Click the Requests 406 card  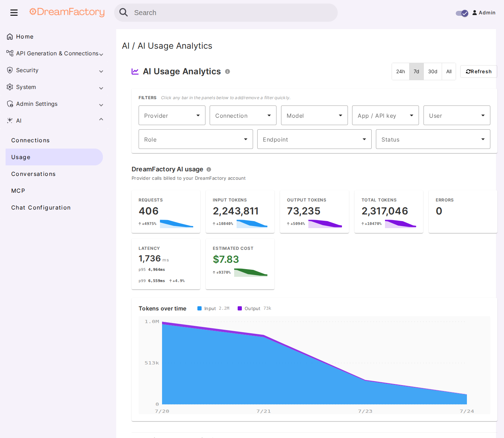click(x=166, y=212)
